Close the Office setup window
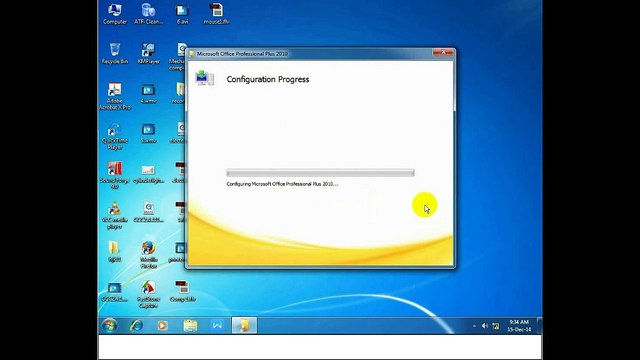The height and width of the screenshot is (360, 640). click(443, 52)
